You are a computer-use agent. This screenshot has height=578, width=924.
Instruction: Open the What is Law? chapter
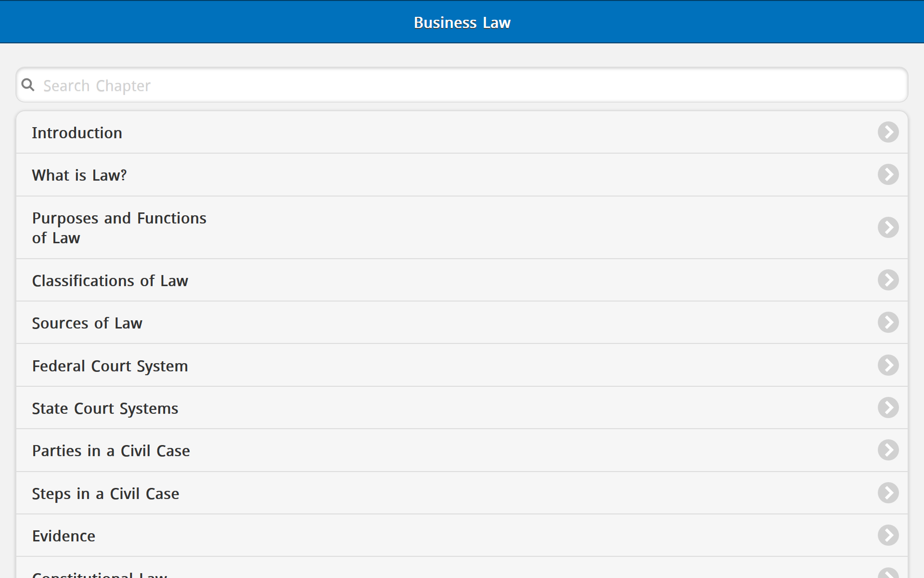(x=79, y=175)
